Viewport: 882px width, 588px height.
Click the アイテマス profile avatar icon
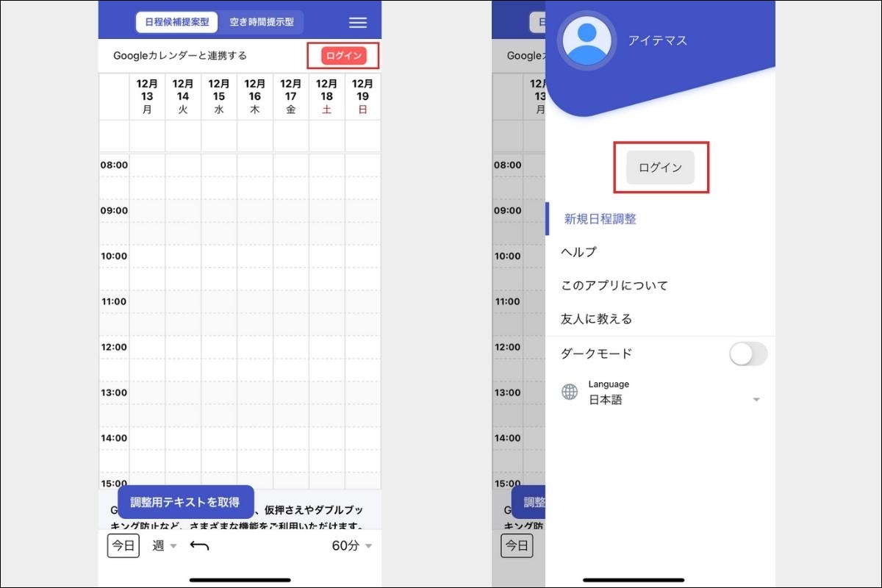587,40
